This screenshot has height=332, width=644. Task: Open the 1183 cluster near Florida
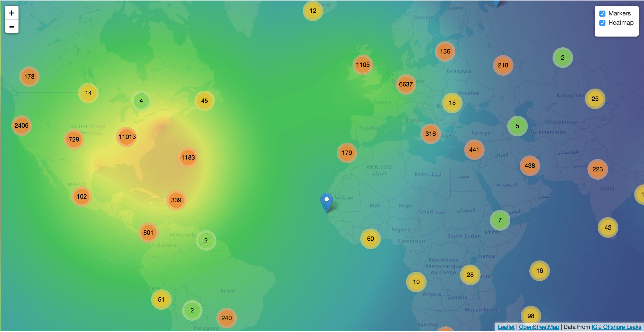pyautogui.click(x=188, y=157)
